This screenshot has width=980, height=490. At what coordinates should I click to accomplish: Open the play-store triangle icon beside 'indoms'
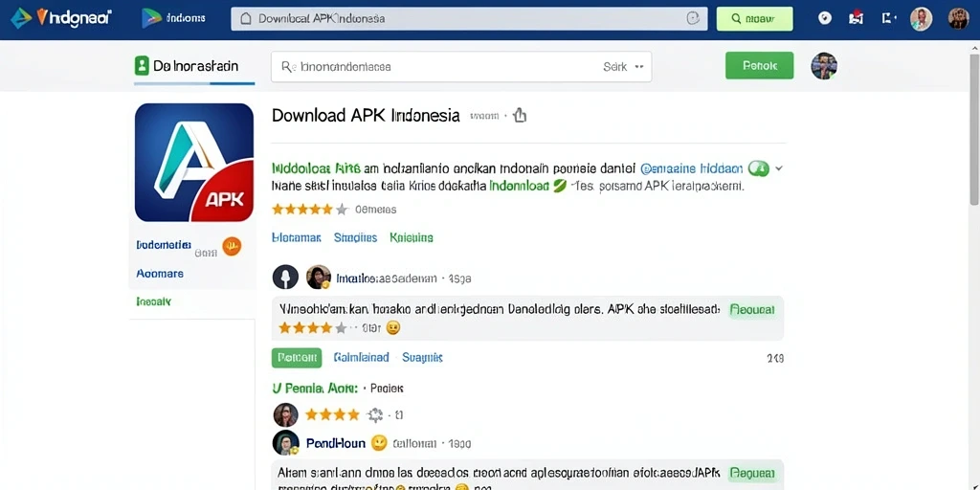click(151, 18)
